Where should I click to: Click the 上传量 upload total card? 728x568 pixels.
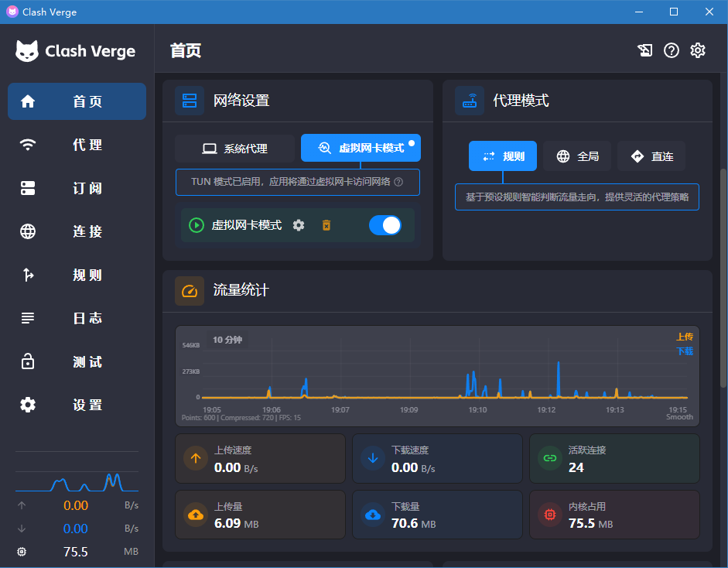coord(261,515)
